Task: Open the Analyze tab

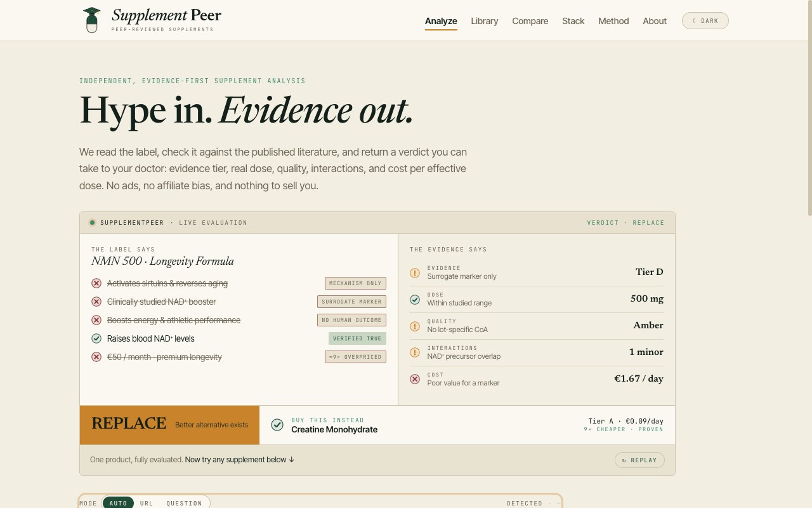Action: coord(441,21)
